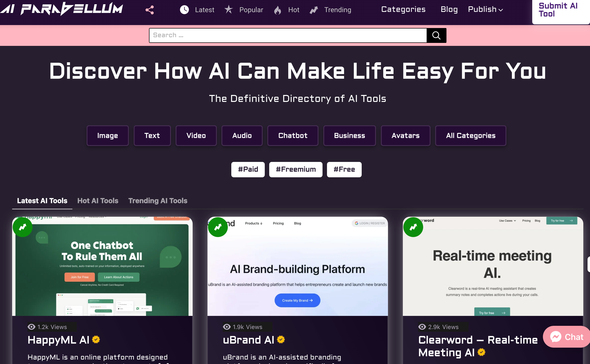590x364 pixels.
Task: Click green trending badge on Clearword card
Action: click(413, 227)
